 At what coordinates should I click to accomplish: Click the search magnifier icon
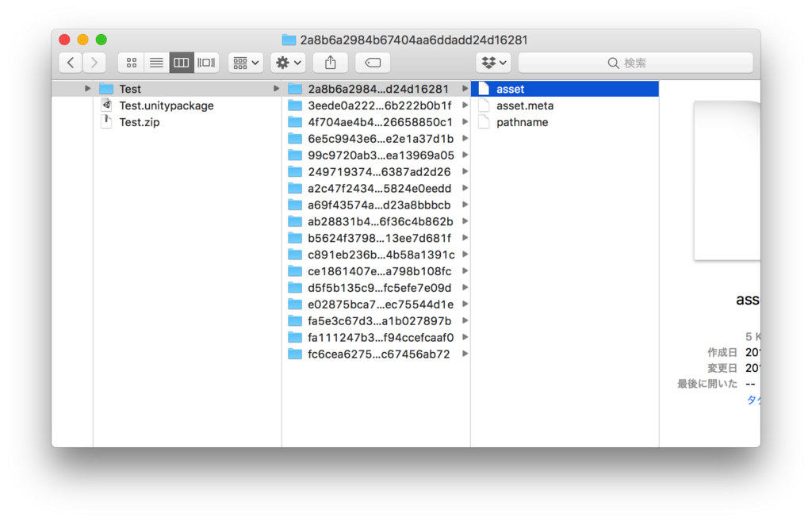pos(613,63)
